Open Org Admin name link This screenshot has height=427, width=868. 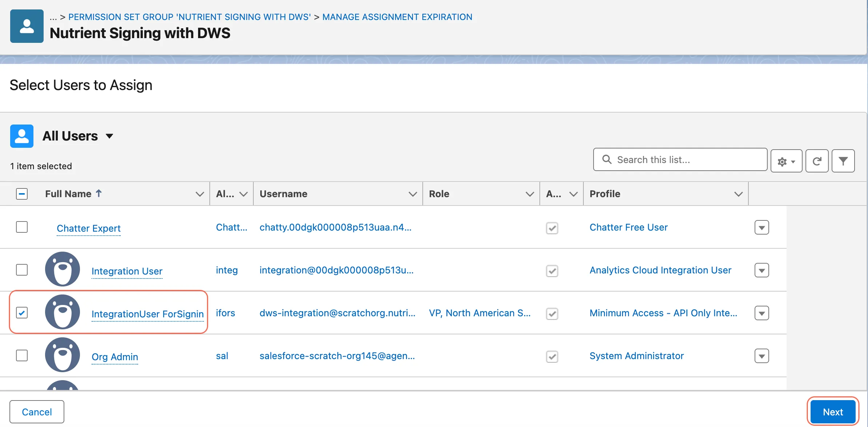point(115,357)
